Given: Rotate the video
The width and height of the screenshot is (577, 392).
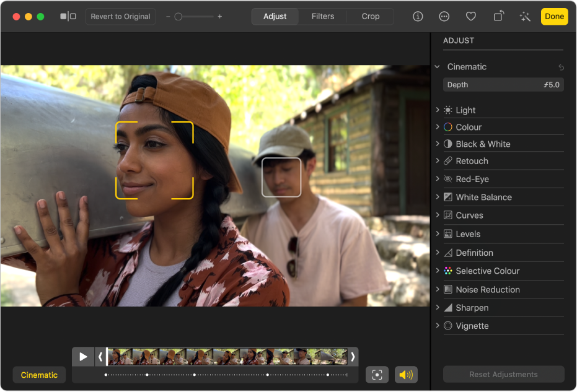Looking at the screenshot, I should 498,16.
